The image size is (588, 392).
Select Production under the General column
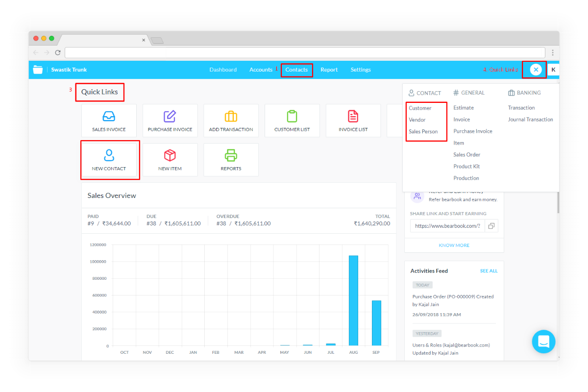(x=466, y=178)
